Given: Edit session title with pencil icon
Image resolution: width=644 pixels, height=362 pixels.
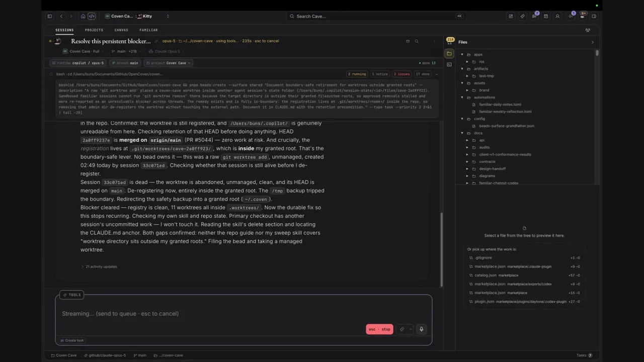Looking at the screenshot, I should pos(156,41).
